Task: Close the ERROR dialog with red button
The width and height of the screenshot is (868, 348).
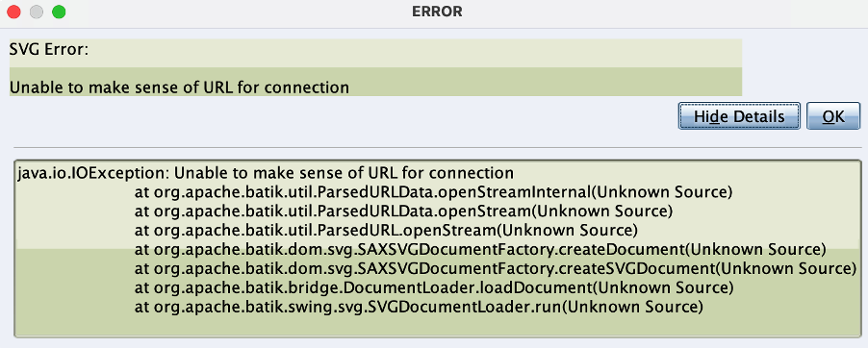Action: click(13, 12)
